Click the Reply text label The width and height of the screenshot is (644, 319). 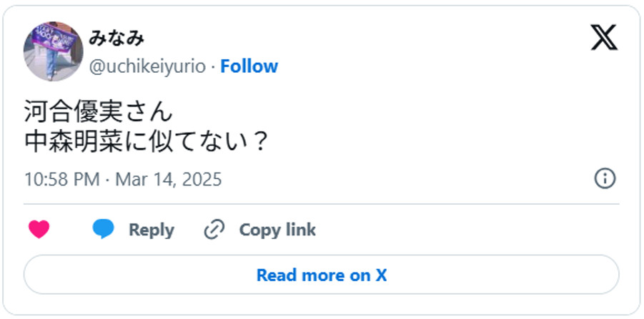point(151,230)
